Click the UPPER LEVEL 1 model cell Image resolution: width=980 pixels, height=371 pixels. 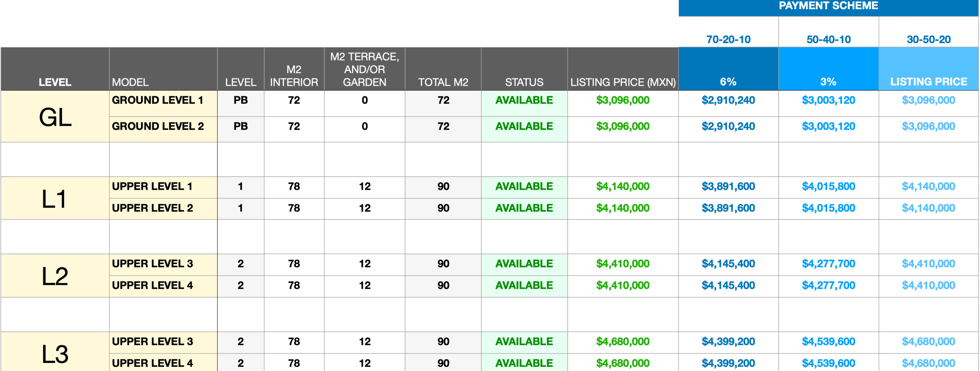[x=152, y=186]
